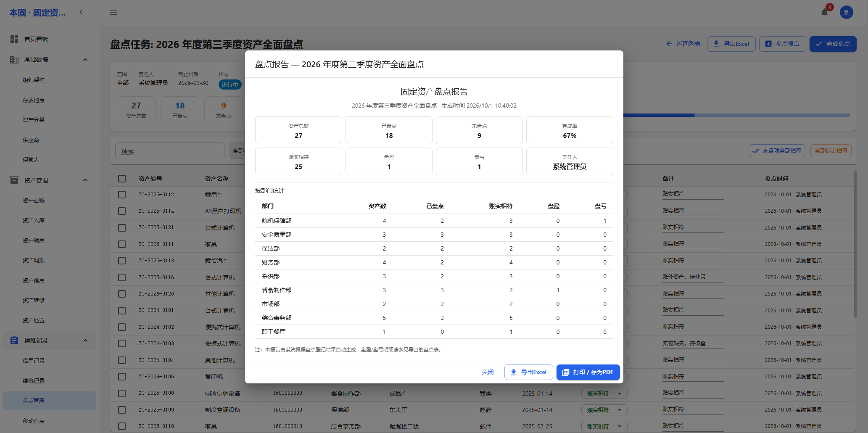The image size is (868, 433).
Task: Collapse the sidebar with the chevron arrow
Action: tap(81, 12)
